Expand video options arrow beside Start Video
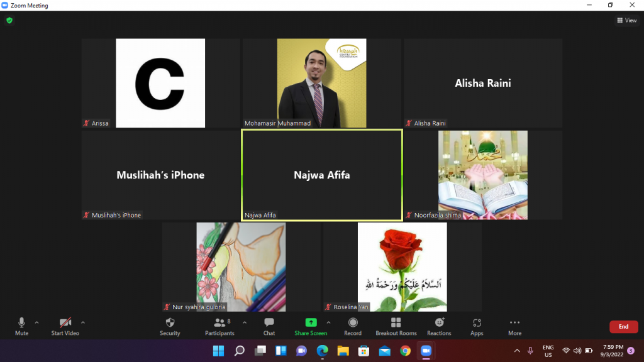Viewport: 644px width, 362px height. click(83, 322)
